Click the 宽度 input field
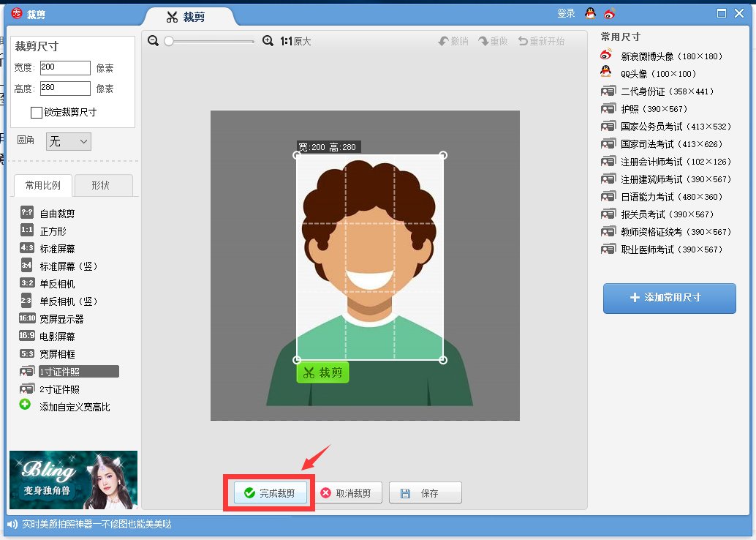 tap(65, 67)
